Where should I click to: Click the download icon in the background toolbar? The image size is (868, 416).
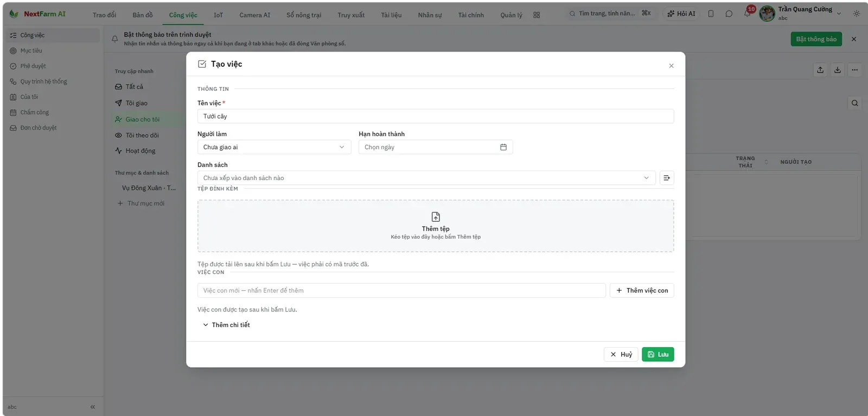[x=838, y=70]
